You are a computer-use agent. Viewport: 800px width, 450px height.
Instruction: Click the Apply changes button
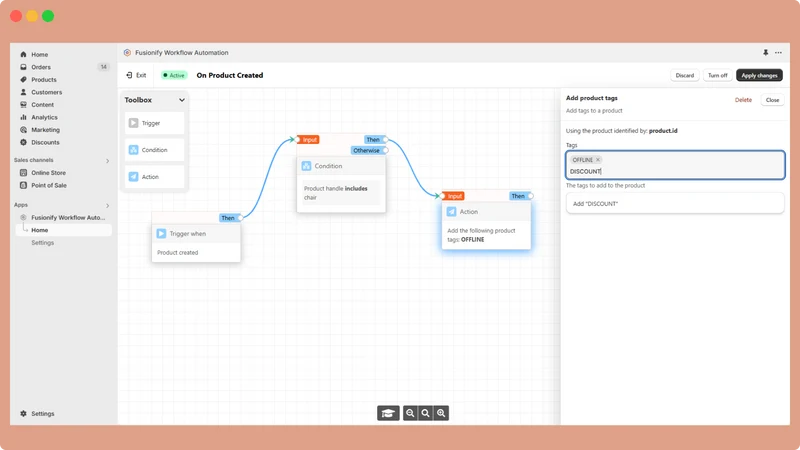coord(759,75)
